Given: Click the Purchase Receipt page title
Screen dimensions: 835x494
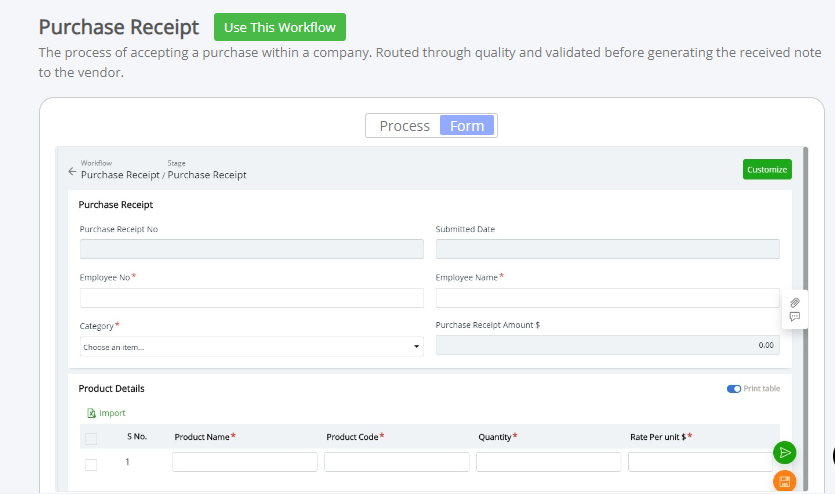Looking at the screenshot, I should point(119,27).
